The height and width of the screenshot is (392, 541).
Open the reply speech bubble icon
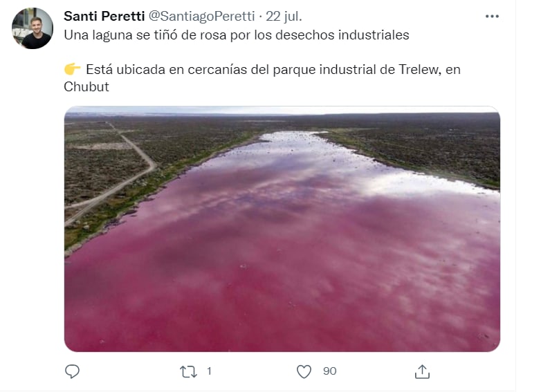72,371
